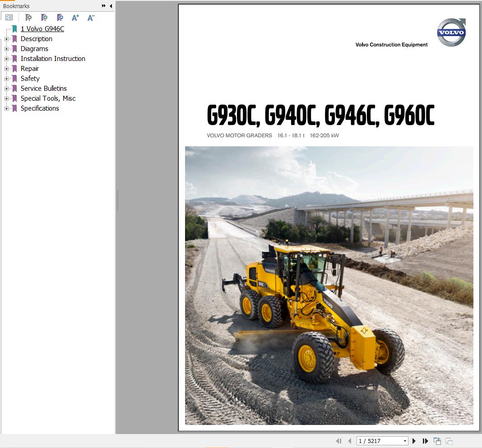The width and height of the screenshot is (482, 448).
Task: Click the add new bookmark icon
Action: 44,18
